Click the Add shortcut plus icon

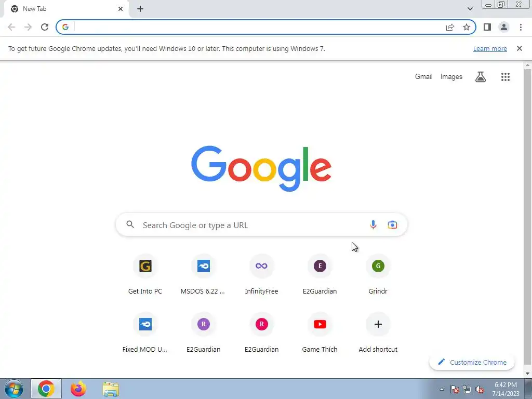[378, 324]
